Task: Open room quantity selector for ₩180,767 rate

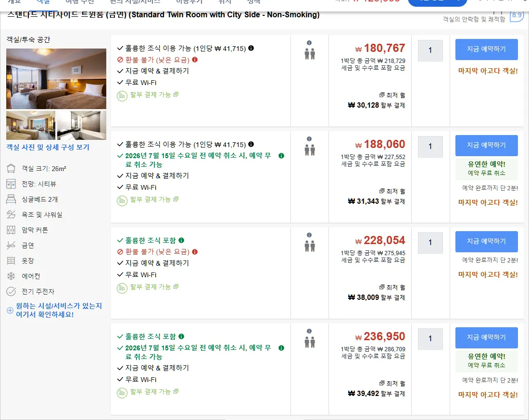Action: (x=430, y=50)
